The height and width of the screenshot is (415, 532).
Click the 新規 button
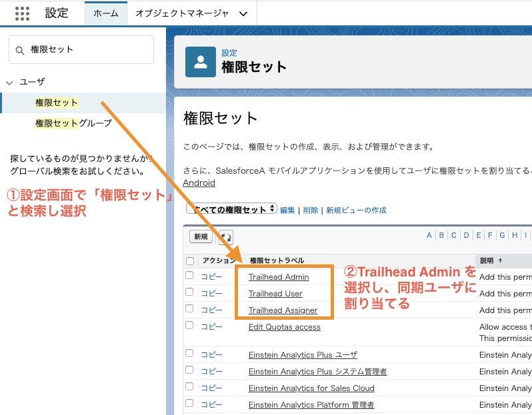[x=201, y=236]
